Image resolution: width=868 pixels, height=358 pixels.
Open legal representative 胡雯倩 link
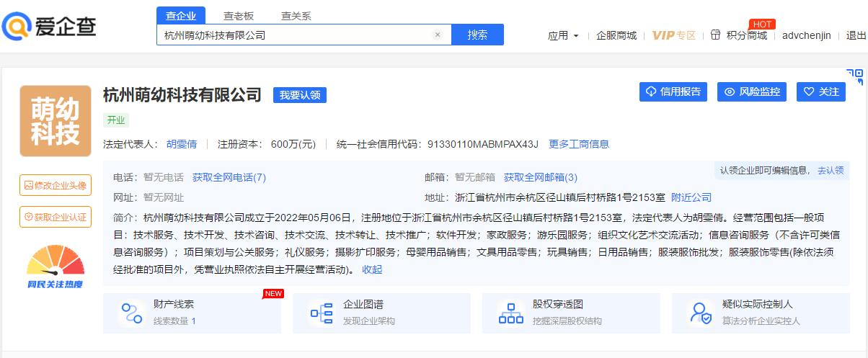pyautogui.click(x=182, y=144)
